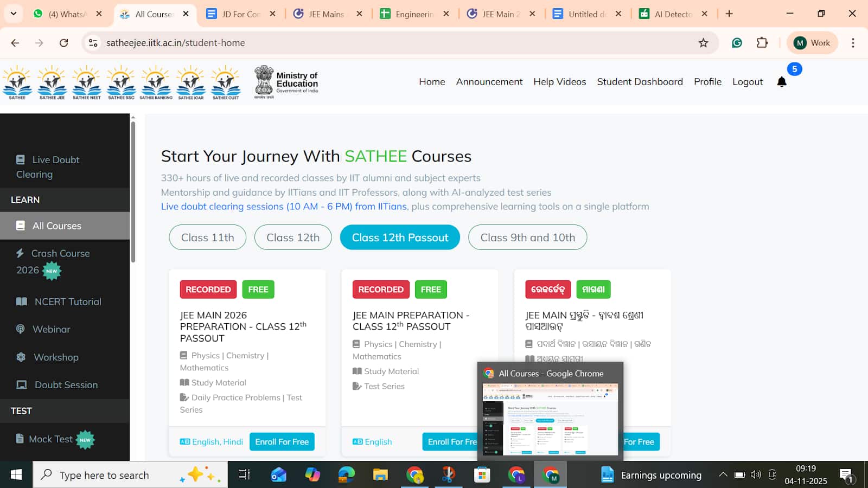Click Enroll For Free on JEE MAIN 2026
Viewport: 868px width, 488px height.
(282, 442)
